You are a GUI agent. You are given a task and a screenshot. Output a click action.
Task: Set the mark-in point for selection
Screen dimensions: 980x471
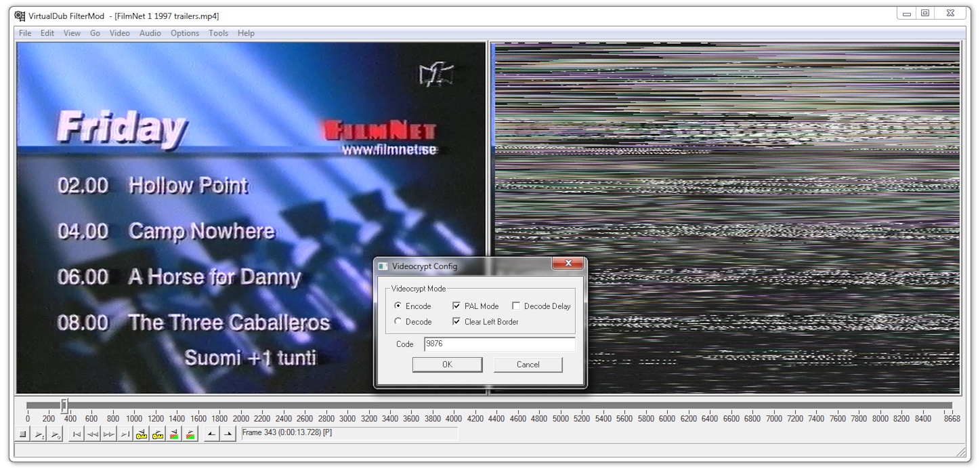pos(211,434)
